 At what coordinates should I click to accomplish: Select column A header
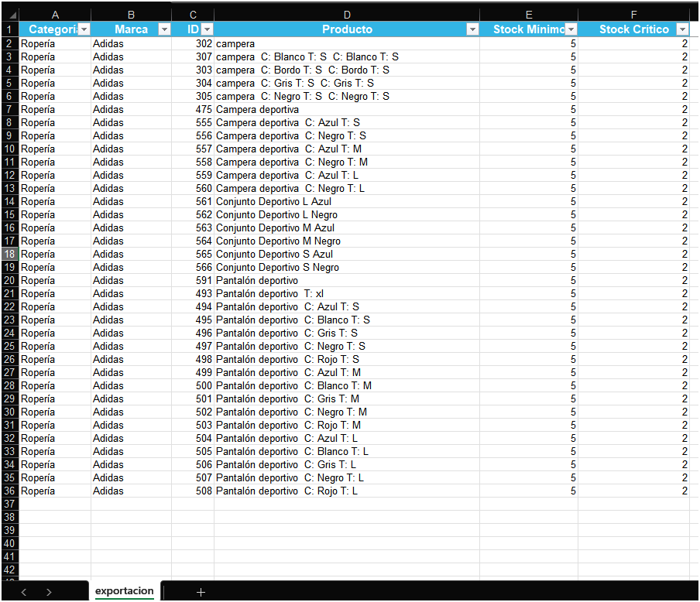coord(55,15)
